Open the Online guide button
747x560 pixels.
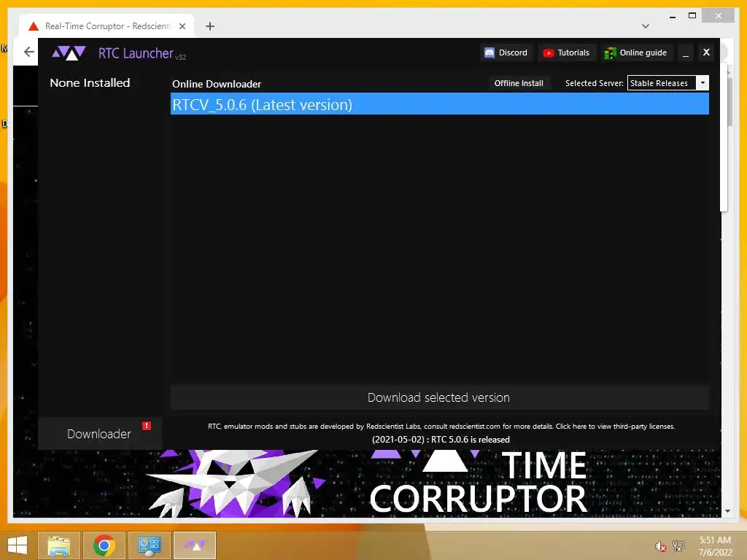(x=636, y=52)
